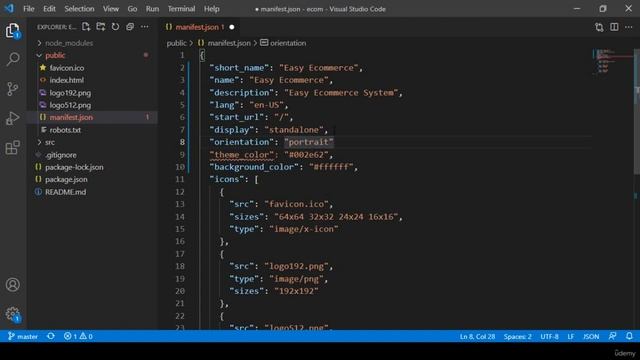Screen dimensions: 640x360
Task: Click the Synchronize Changes icon in status bar
Action: point(51,336)
